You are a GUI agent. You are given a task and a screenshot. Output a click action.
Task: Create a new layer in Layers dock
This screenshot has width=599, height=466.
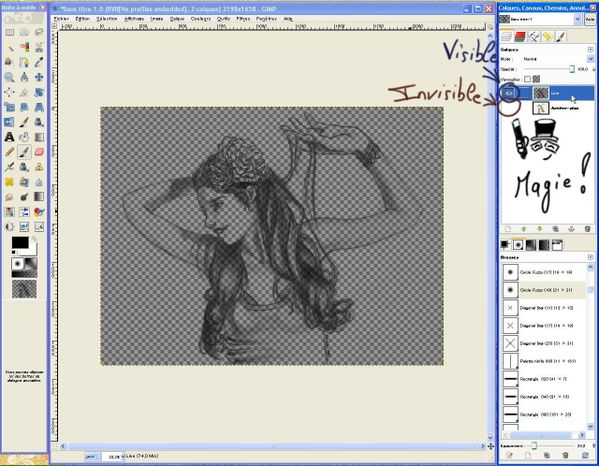click(x=508, y=229)
